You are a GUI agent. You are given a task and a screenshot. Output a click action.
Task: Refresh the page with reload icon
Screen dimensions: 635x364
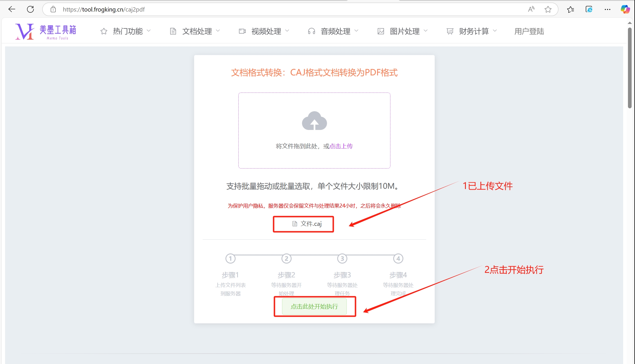coord(30,9)
